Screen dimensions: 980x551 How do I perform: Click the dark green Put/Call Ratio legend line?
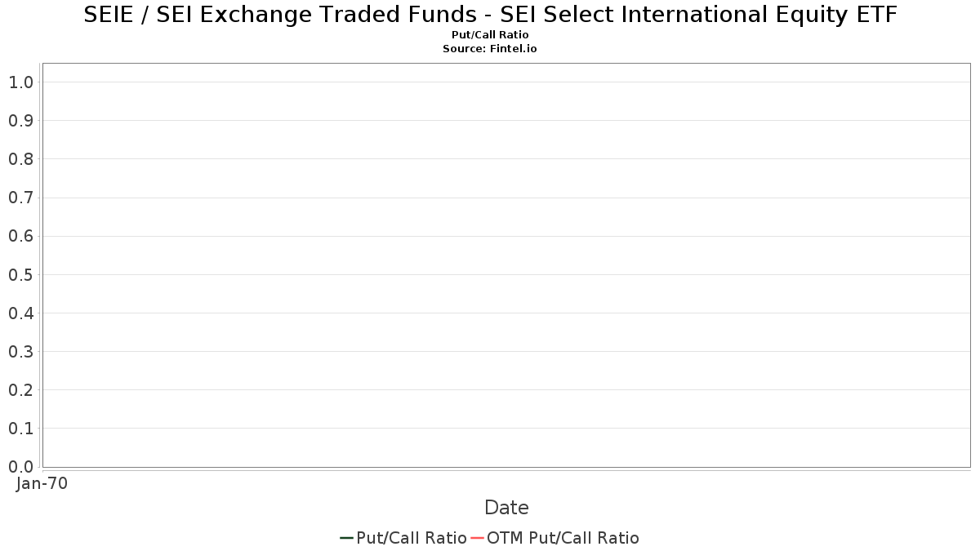346,538
